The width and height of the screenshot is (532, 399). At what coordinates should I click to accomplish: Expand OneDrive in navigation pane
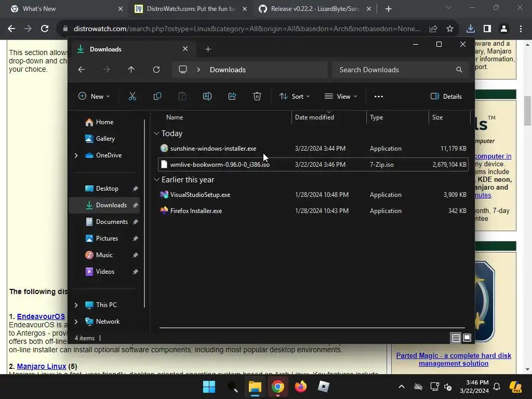tap(76, 155)
